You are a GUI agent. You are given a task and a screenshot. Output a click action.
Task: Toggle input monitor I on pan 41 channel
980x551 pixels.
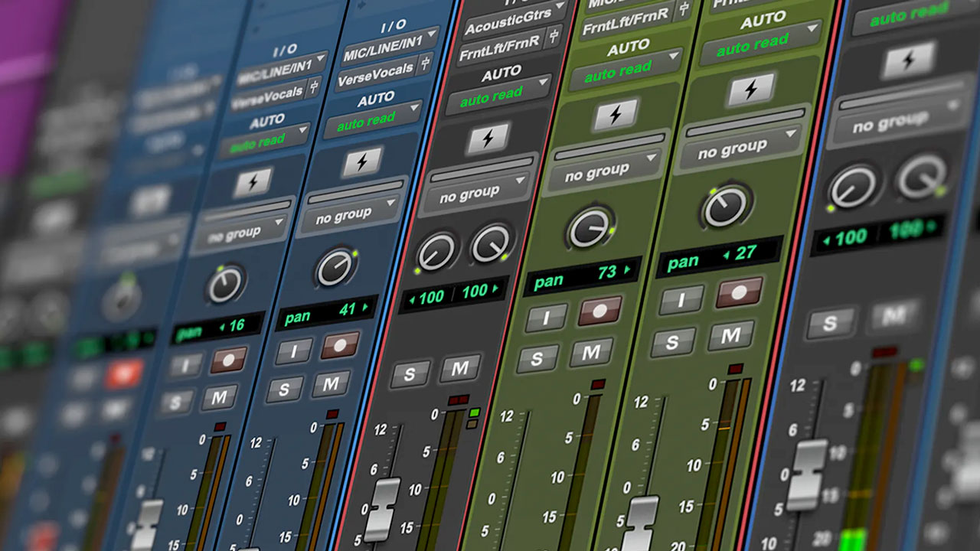[294, 350]
